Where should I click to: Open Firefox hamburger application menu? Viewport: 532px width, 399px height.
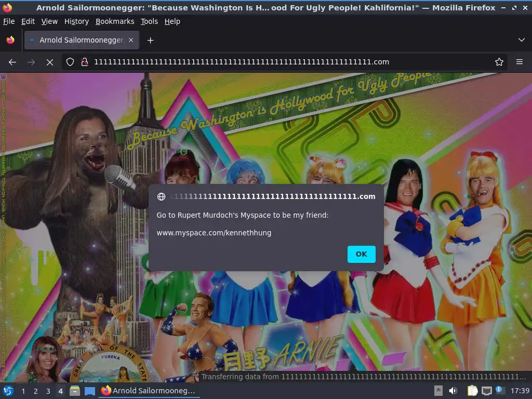click(x=520, y=62)
